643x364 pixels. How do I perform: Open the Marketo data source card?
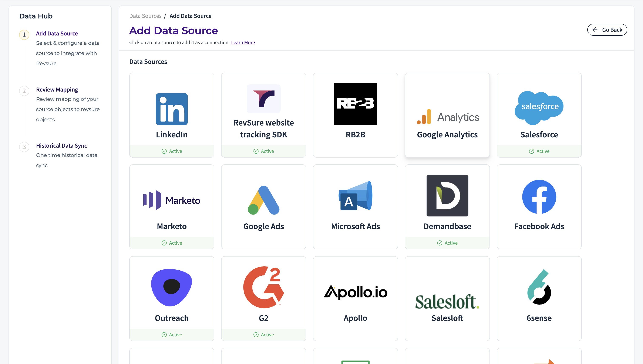tap(172, 206)
